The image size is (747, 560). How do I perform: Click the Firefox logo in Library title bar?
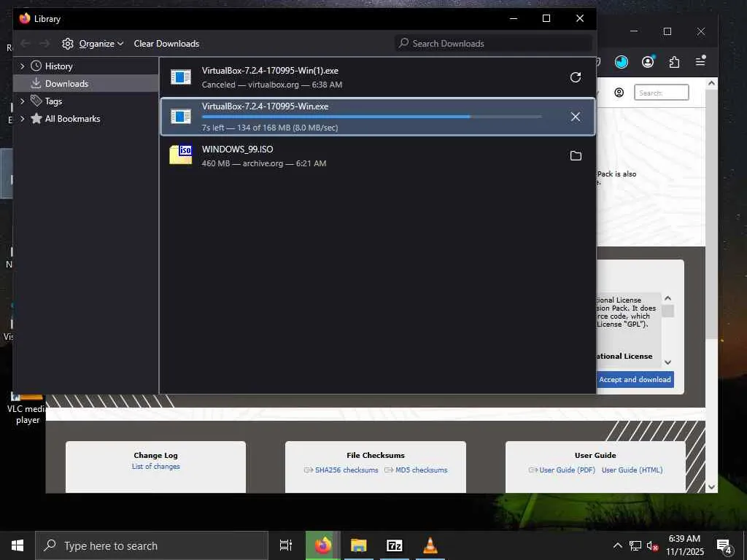coord(25,18)
